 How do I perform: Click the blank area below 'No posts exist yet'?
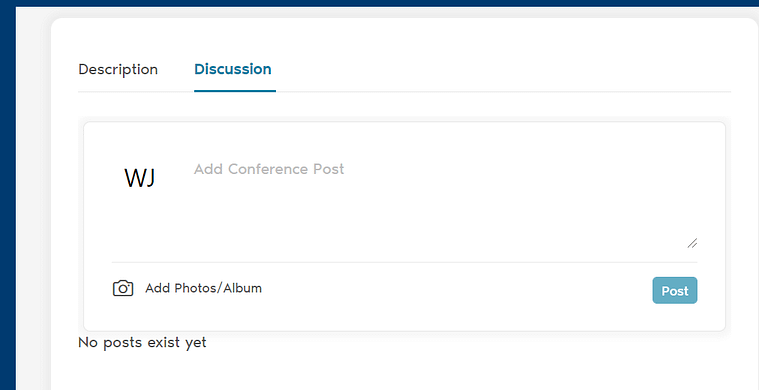click(405, 372)
